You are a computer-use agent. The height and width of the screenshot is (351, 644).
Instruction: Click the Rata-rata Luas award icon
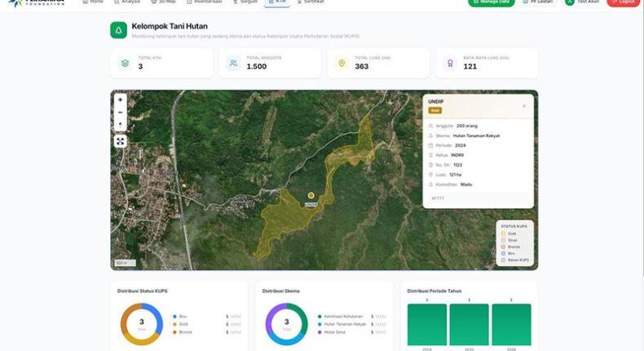pyautogui.click(x=450, y=64)
